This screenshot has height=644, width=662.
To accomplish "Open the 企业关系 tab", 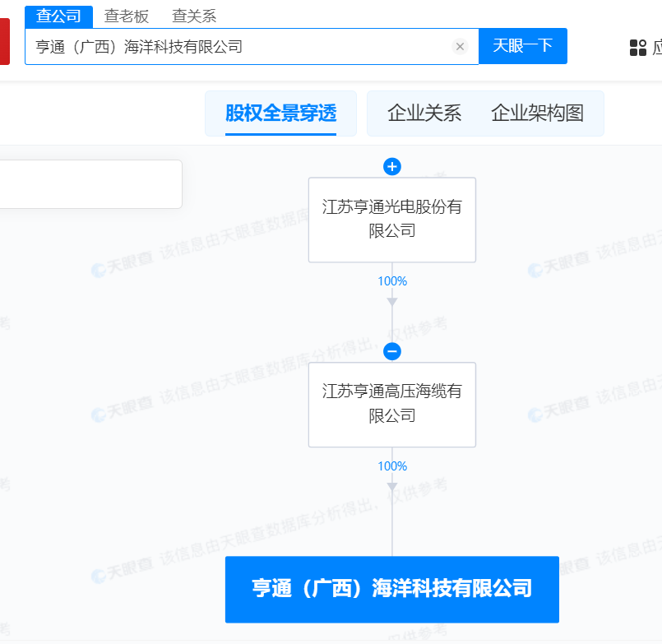I will click(424, 114).
